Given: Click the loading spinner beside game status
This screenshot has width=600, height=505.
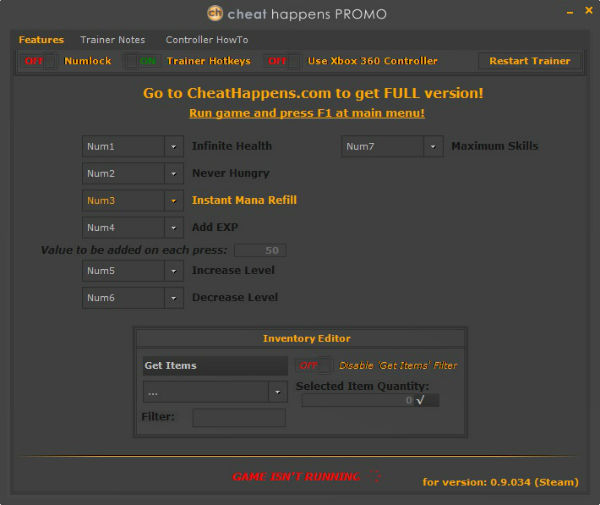Looking at the screenshot, I should pos(375,477).
